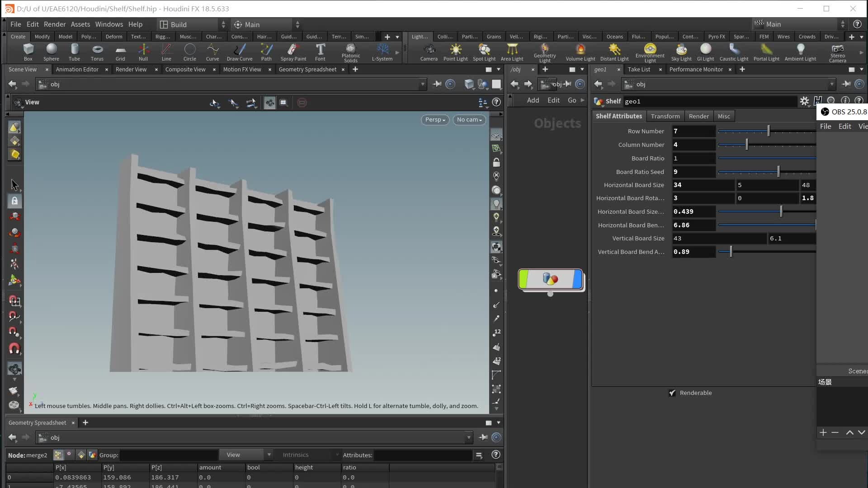This screenshot has height=488, width=868.
Task: Add Platonic Solids geometry
Action: tap(350, 51)
